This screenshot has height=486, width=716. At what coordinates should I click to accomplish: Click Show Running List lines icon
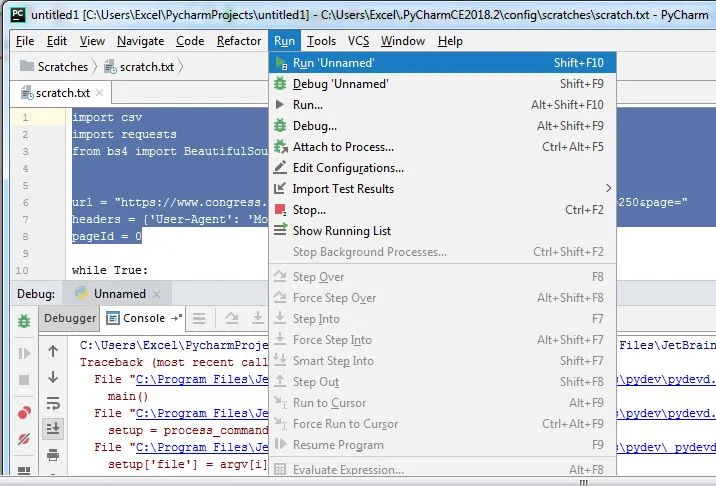(x=280, y=229)
